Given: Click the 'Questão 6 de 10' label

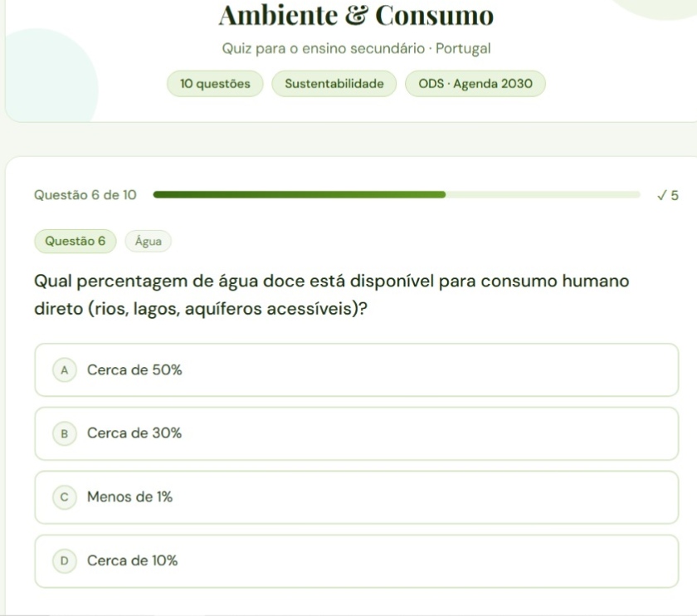Looking at the screenshot, I should (85, 195).
